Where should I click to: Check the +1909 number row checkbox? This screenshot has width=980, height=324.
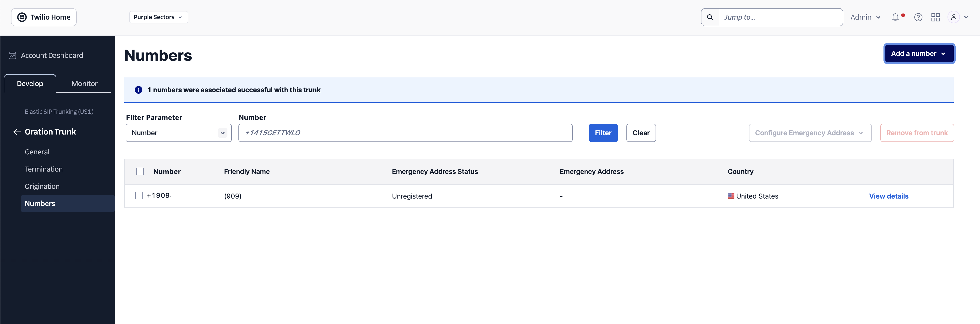[139, 195]
